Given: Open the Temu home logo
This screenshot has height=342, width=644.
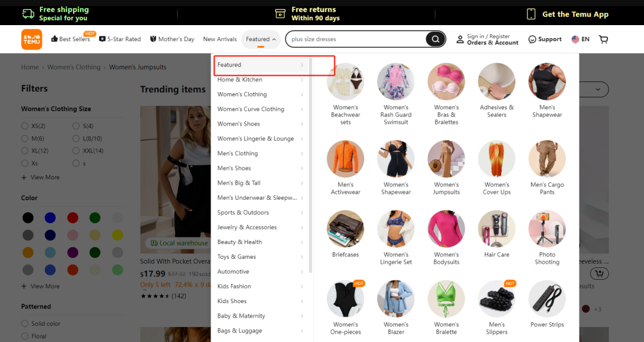Looking at the screenshot, I should click(x=32, y=39).
